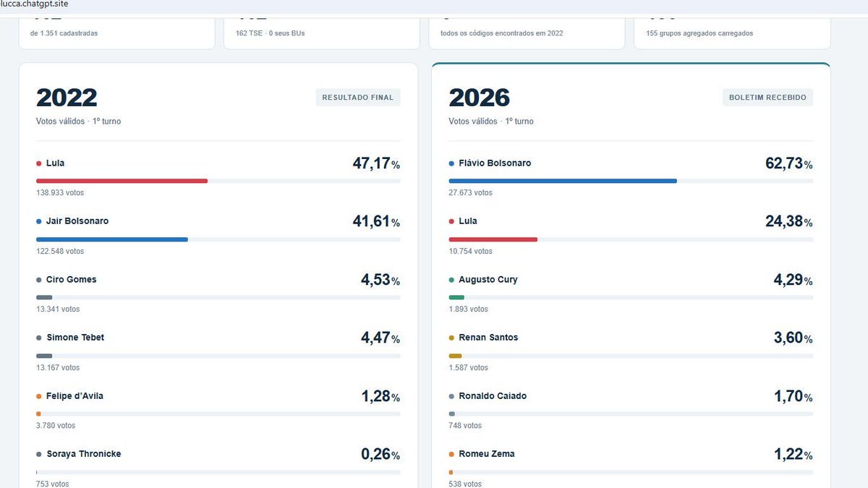Viewport: 868px width, 488px height.
Task: Click the Renan Santos candidate name
Action: click(488, 338)
